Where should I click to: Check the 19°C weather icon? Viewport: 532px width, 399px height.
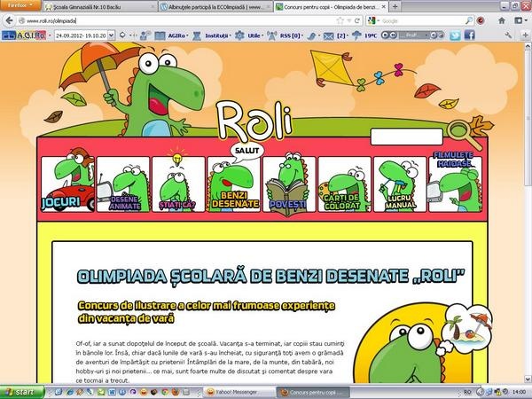(x=356, y=35)
